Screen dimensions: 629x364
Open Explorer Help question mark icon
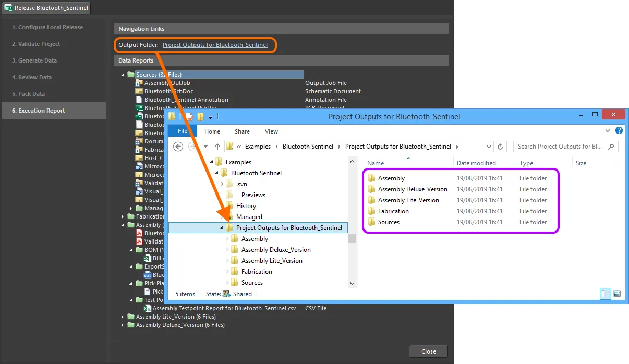point(619,131)
